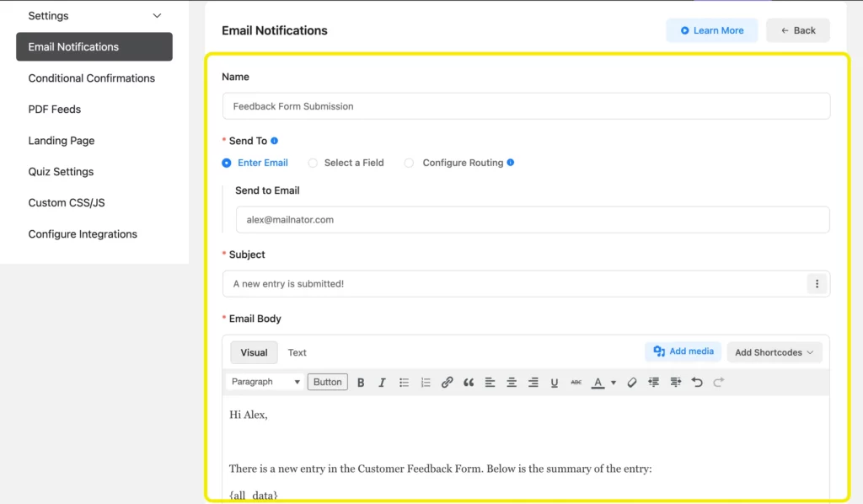Click the {all_data} shortcode text

point(253,496)
